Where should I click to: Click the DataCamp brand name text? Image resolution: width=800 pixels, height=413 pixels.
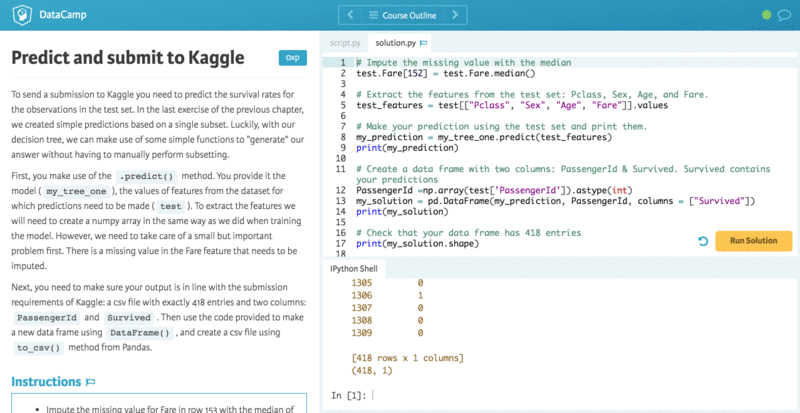click(x=63, y=15)
